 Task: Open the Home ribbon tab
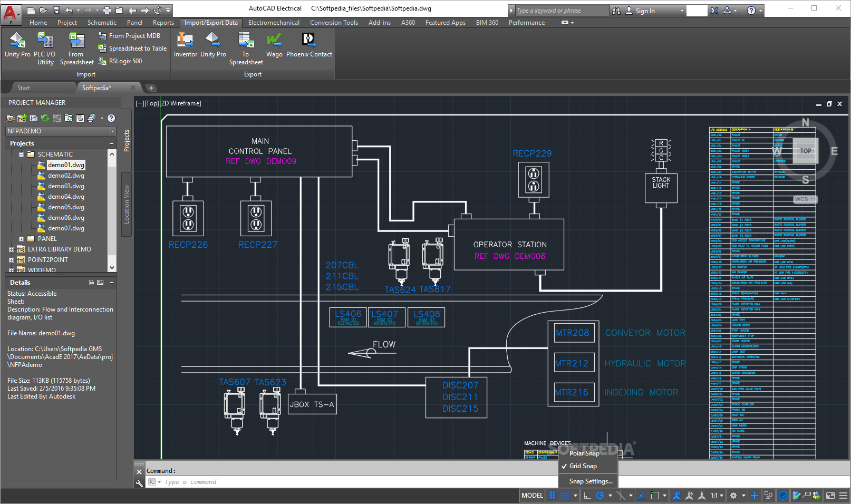(38, 23)
